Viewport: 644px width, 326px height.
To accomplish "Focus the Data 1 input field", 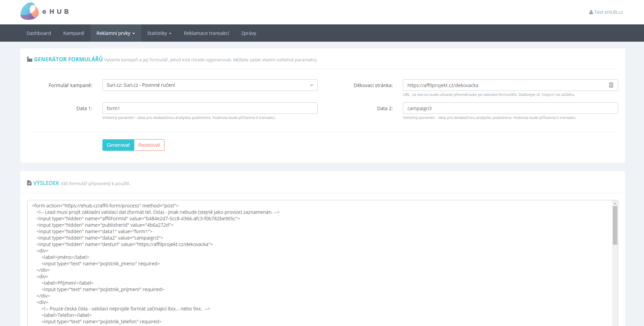I will tap(210, 108).
